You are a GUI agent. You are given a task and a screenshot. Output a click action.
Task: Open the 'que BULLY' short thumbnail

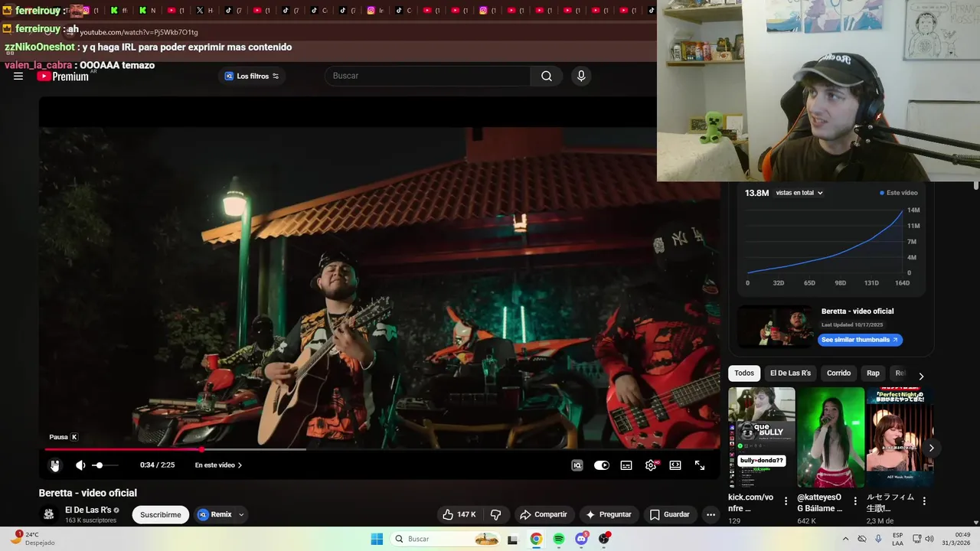click(762, 437)
